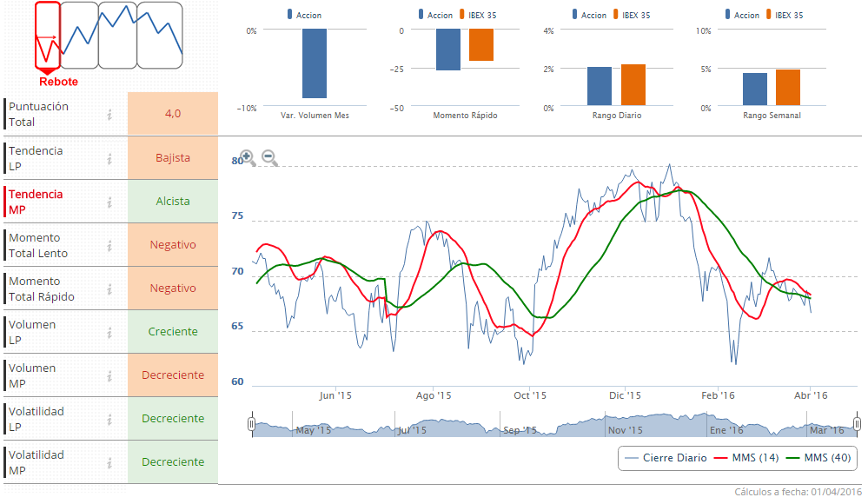Click the zoom out magnifier icon
The height and width of the screenshot is (504, 868).
click(x=269, y=157)
